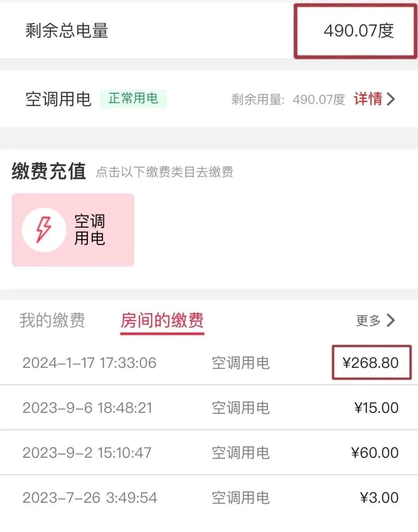Open the 2023-9-6 payment record
Screen dimensions: 418x532
87,408
